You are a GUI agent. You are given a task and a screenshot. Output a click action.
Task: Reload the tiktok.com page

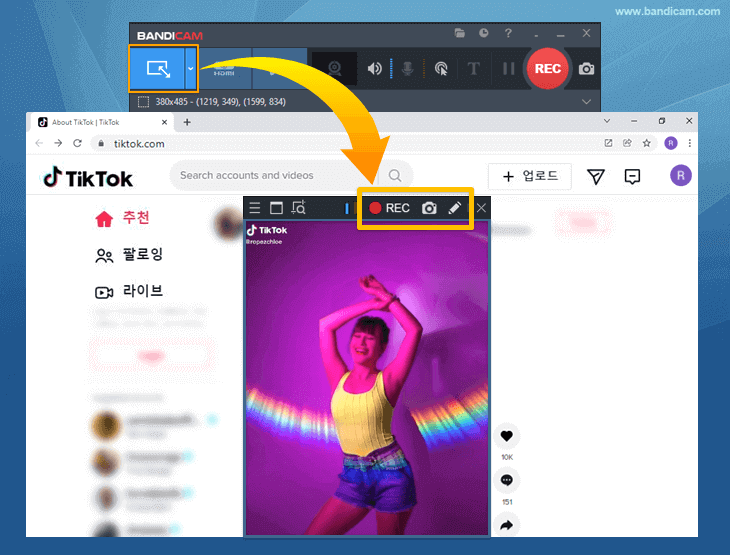[77, 143]
